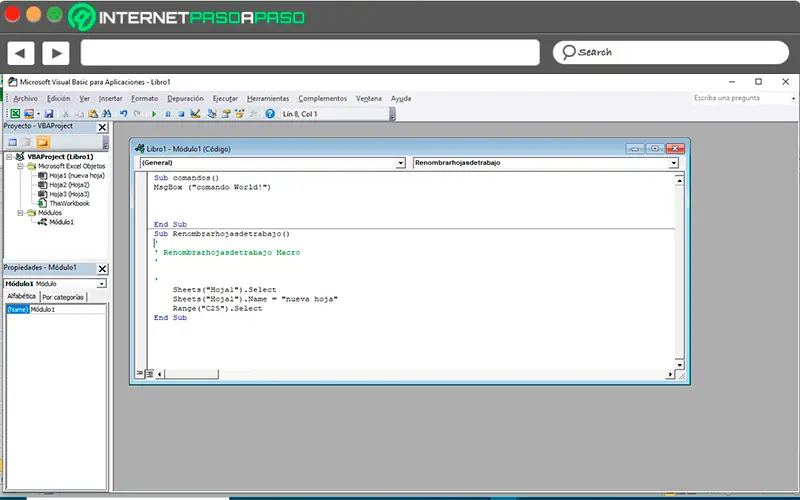Stop execution with the Reset square icon

point(182,114)
